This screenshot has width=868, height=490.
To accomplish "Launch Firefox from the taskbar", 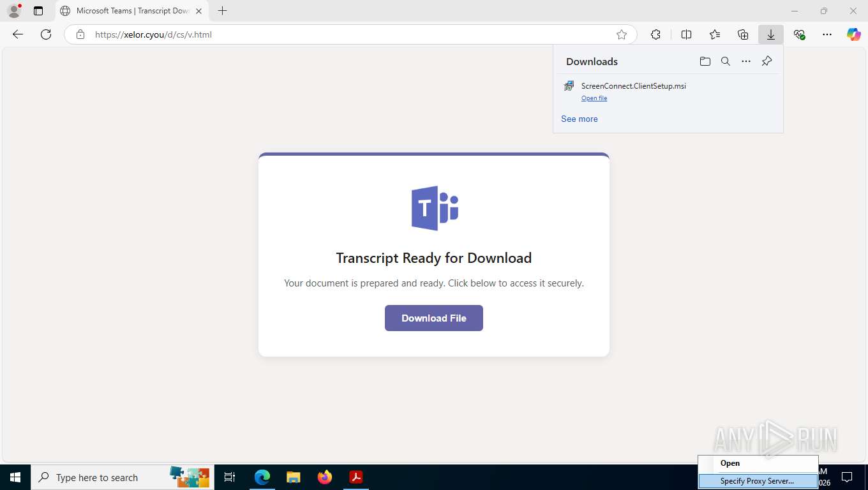I will [x=325, y=477].
